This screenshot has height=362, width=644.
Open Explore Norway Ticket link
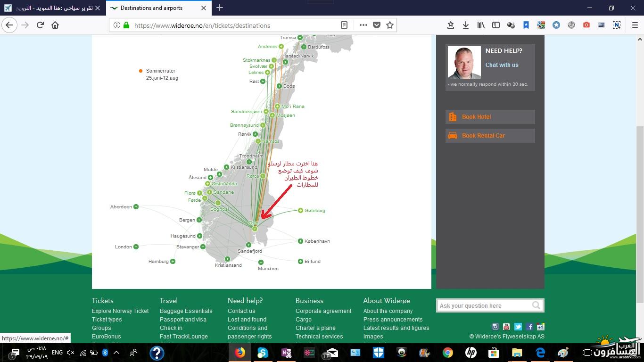coord(120,311)
